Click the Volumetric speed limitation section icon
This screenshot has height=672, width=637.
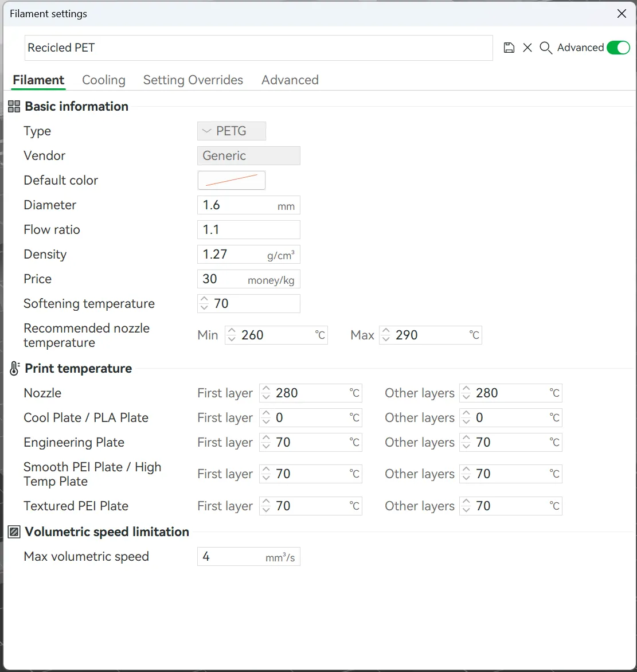coord(14,532)
